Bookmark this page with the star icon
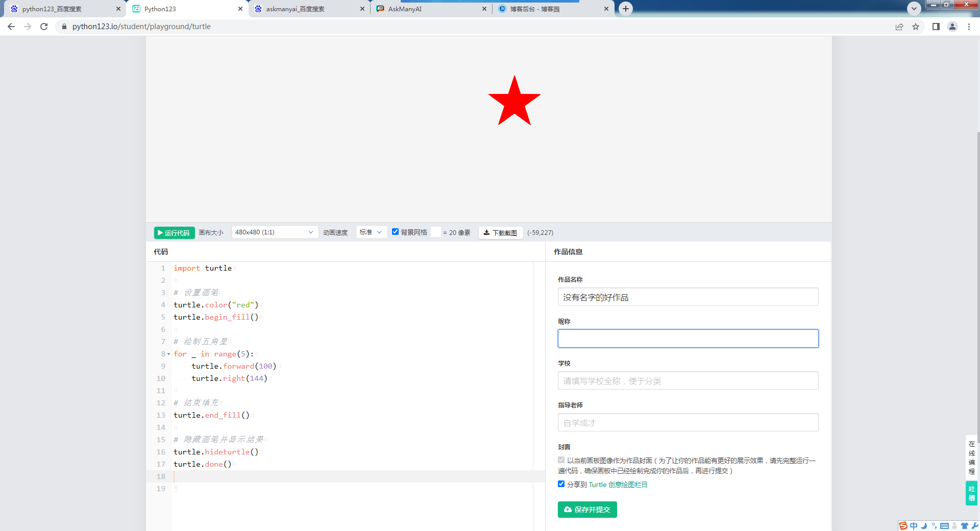Image resolution: width=980 pixels, height=531 pixels. 916,27
